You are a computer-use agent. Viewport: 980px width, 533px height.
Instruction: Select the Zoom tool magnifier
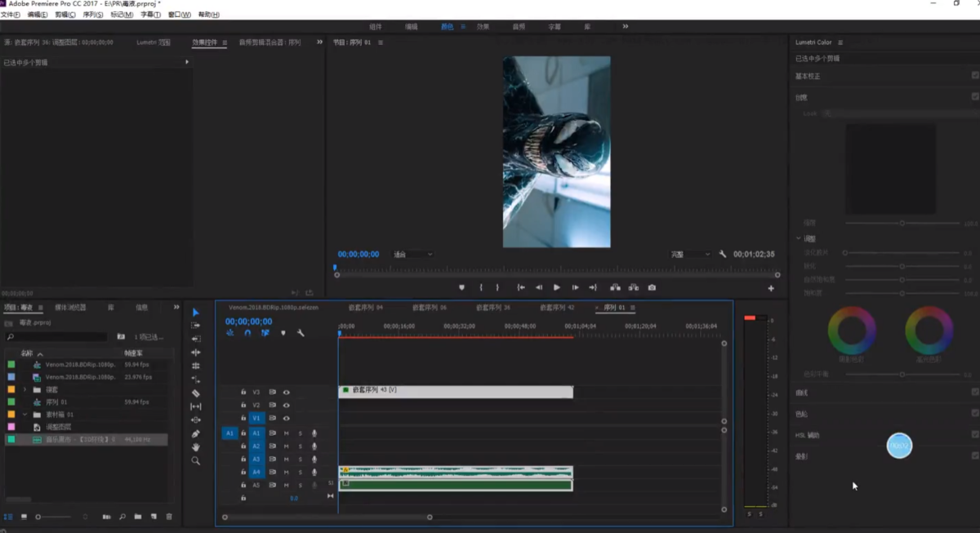pyautogui.click(x=196, y=461)
